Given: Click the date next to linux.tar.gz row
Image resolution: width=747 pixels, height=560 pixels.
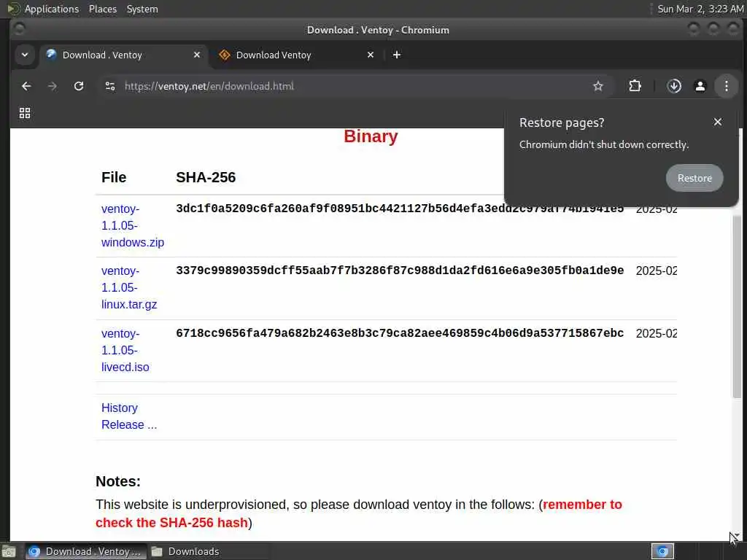Looking at the screenshot, I should pyautogui.click(x=656, y=271).
